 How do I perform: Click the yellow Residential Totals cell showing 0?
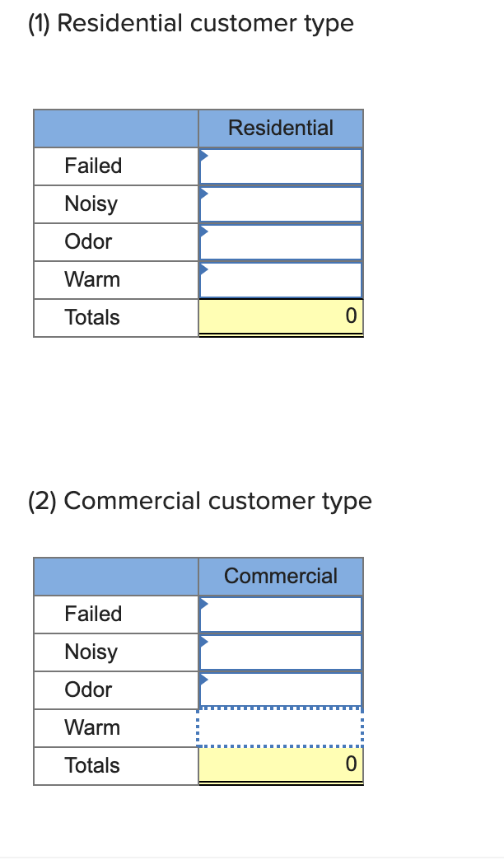coord(280,317)
